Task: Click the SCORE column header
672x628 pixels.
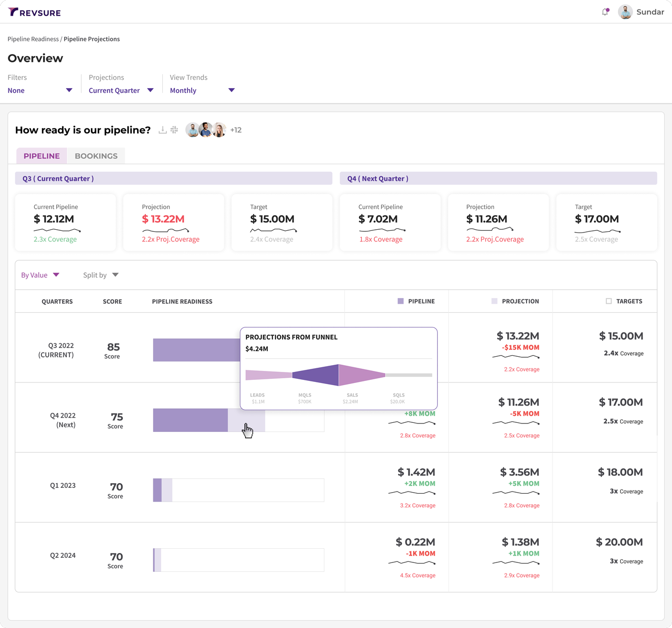Action: pos(112,302)
